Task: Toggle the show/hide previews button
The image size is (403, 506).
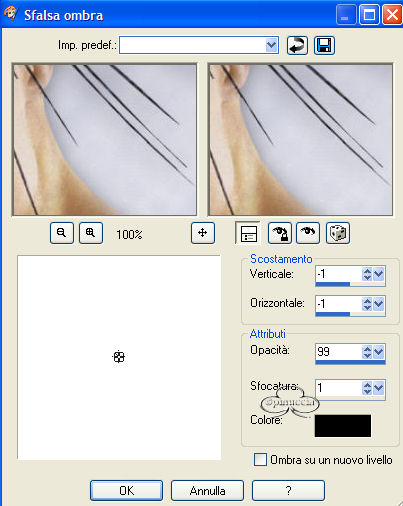Action: point(248,233)
